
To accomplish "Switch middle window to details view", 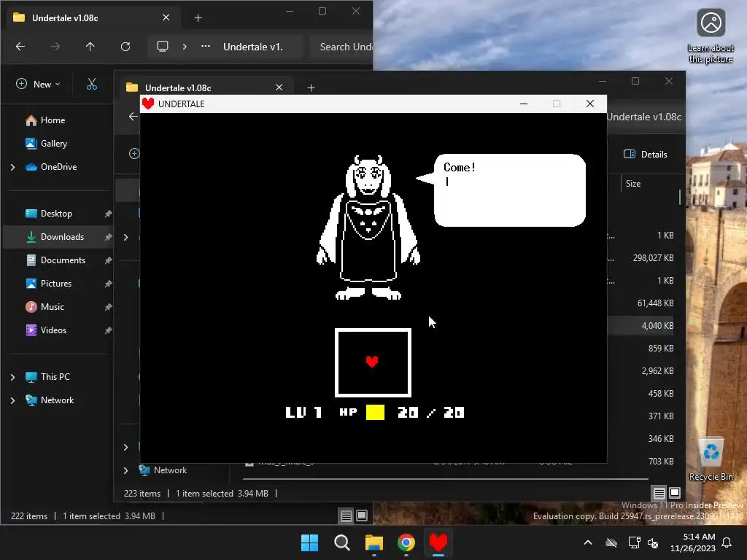I will click(659, 494).
